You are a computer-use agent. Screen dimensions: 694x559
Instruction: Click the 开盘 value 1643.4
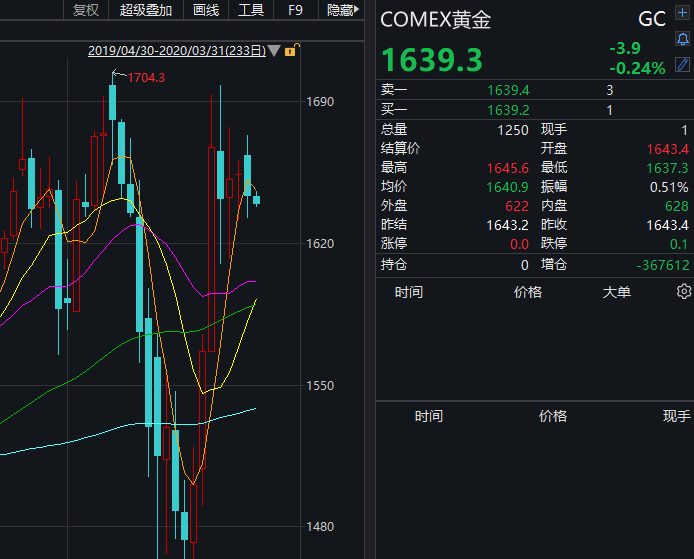[667, 149]
